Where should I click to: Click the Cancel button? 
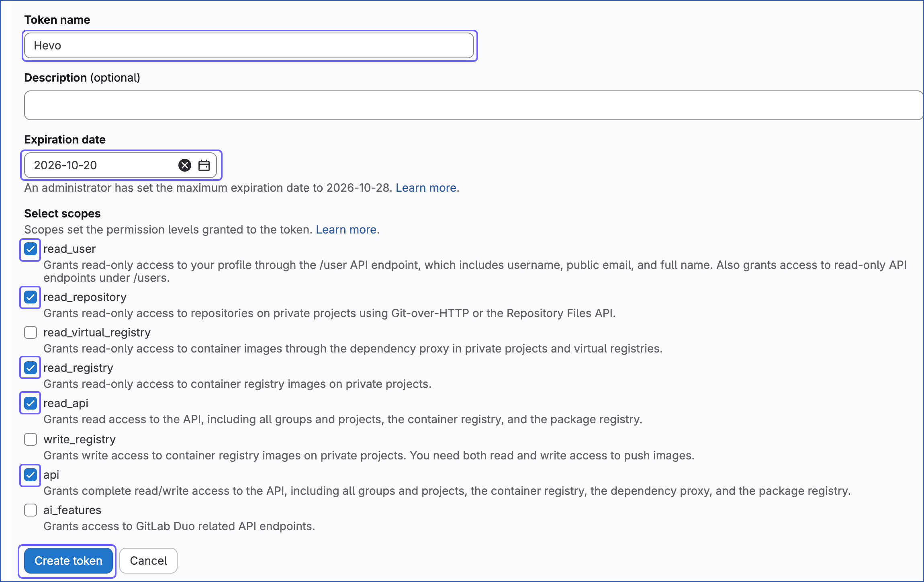pyautogui.click(x=148, y=561)
